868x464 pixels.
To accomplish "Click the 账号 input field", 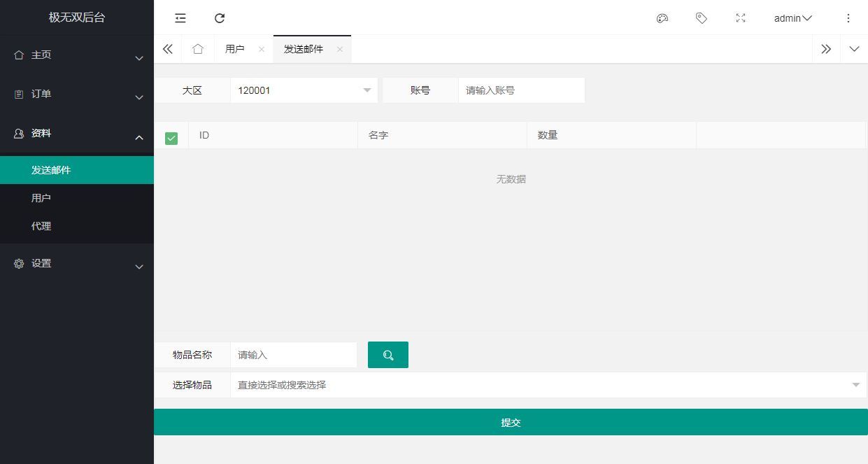I will point(521,90).
